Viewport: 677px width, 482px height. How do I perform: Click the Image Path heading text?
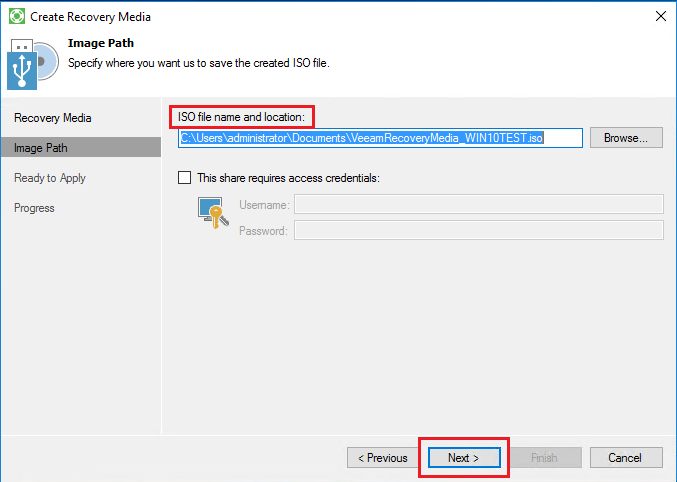click(100, 43)
